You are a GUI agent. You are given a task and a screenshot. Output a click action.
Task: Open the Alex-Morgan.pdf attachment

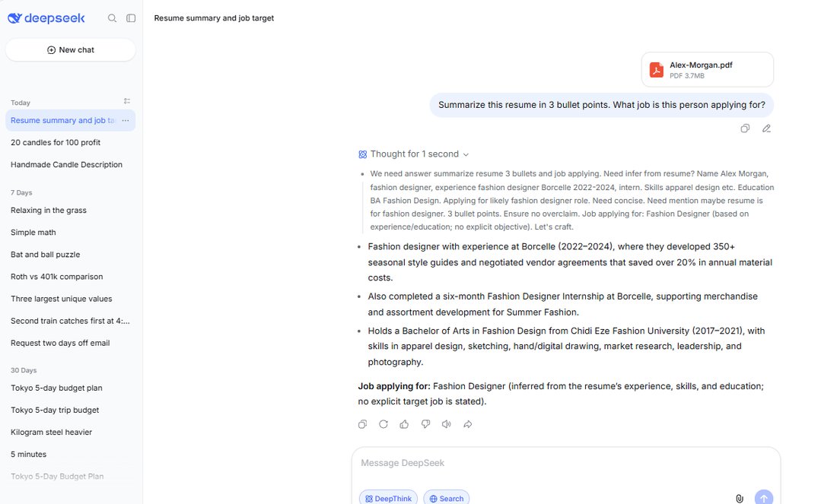(x=708, y=69)
